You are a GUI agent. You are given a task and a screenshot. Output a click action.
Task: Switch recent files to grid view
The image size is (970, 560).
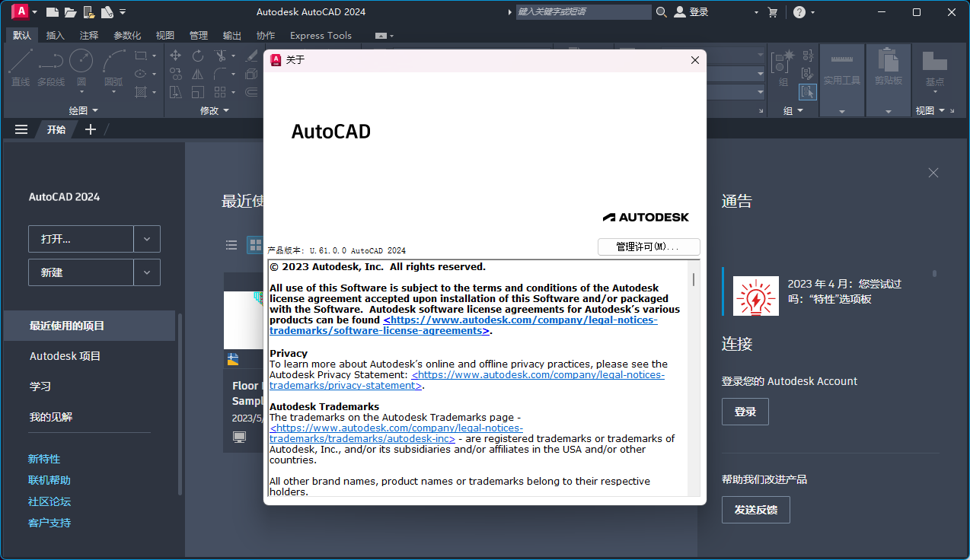pyautogui.click(x=255, y=245)
